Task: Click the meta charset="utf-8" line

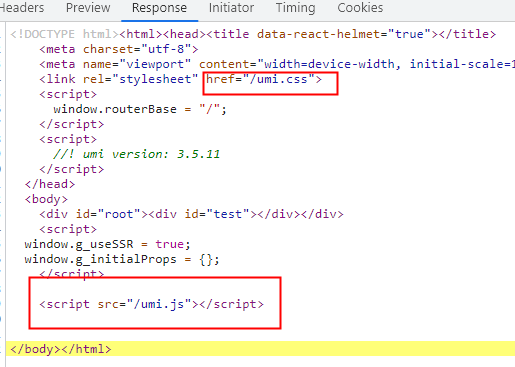Action: tap(119, 49)
